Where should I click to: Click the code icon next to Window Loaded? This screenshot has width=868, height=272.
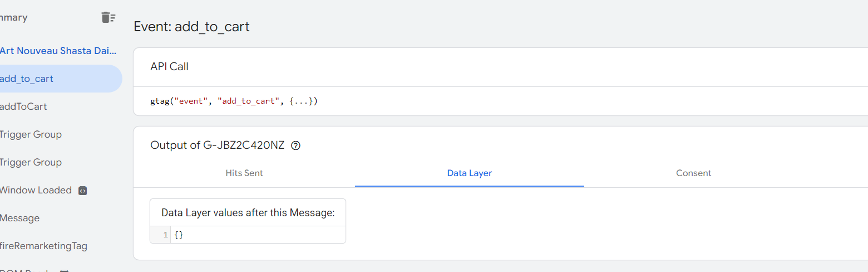82,190
